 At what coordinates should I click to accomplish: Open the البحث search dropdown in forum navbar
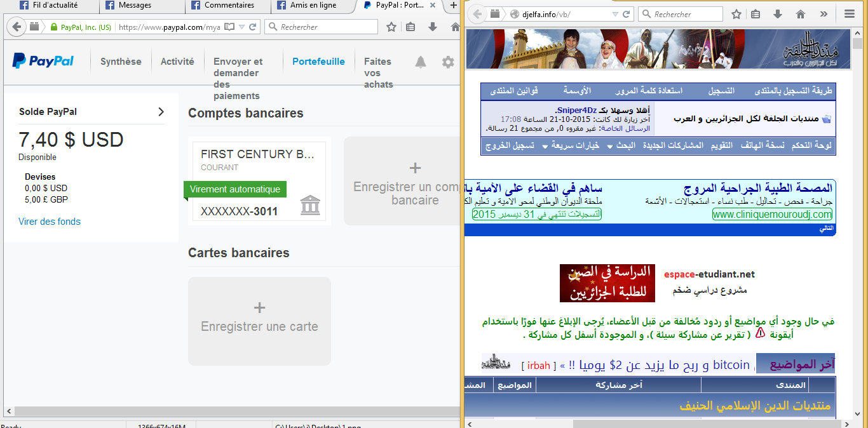621,145
